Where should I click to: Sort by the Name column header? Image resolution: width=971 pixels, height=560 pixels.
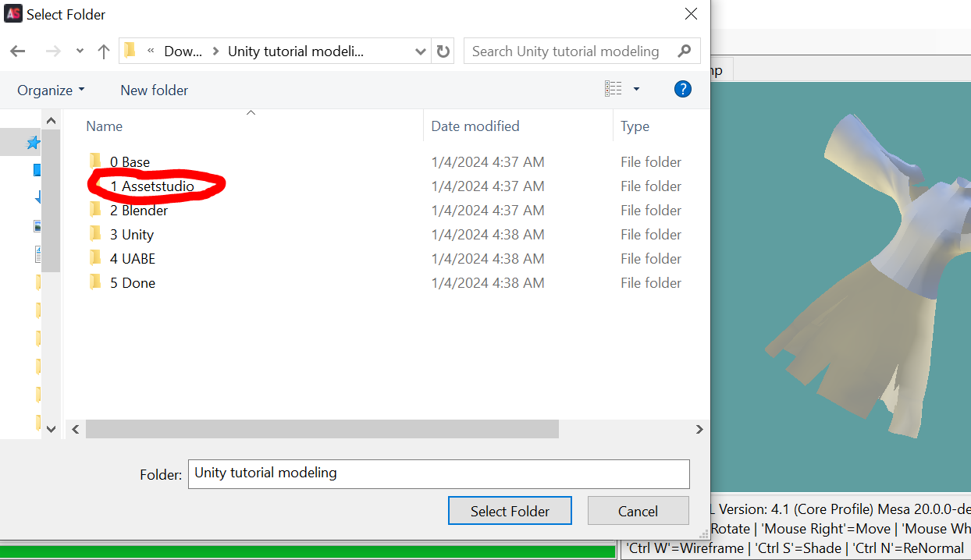tap(104, 126)
